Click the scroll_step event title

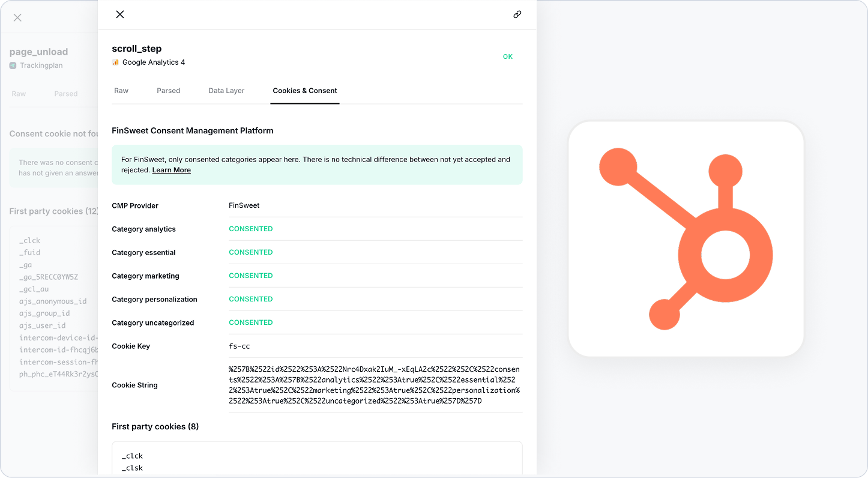[137, 49]
